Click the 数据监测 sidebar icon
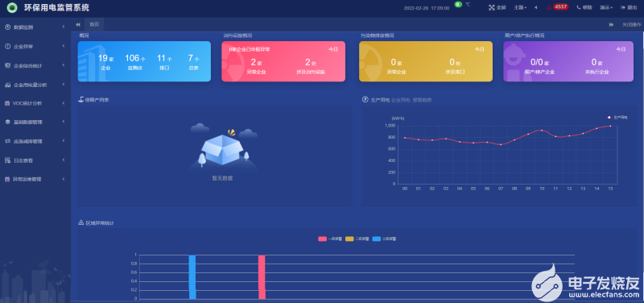This screenshot has width=644, height=303. (x=7, y=27)
